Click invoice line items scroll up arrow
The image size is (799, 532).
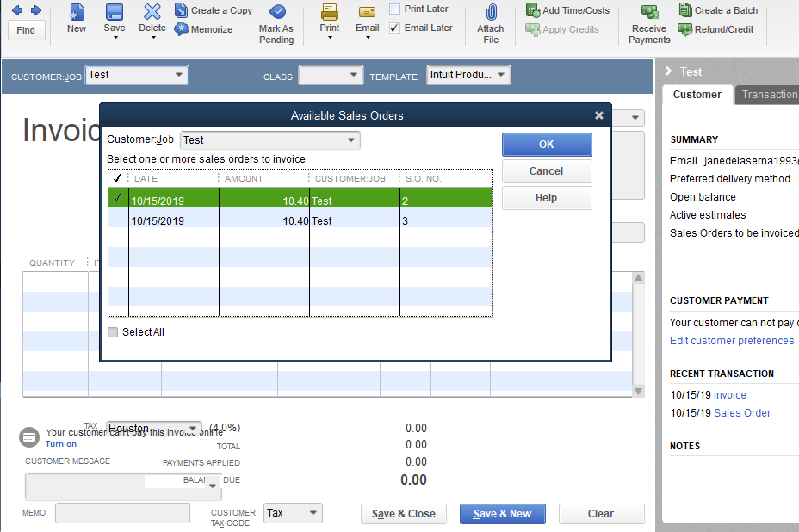pyautogui.click(x=638, y=278)
